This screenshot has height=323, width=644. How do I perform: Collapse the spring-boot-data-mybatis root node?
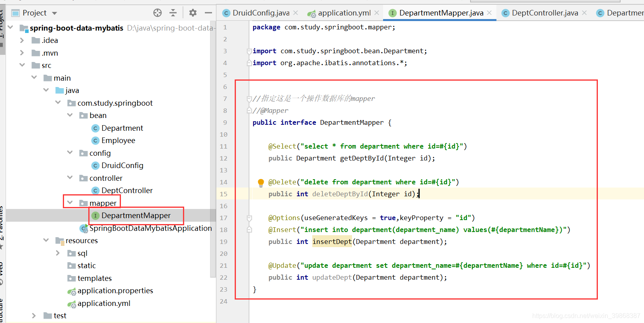click(10, 27)
